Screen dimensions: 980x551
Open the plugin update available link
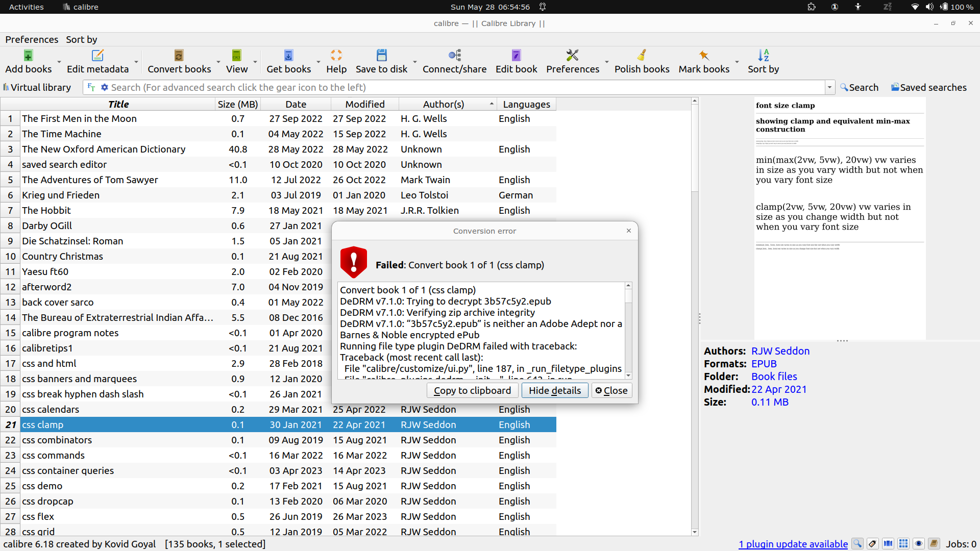(793, 544)
